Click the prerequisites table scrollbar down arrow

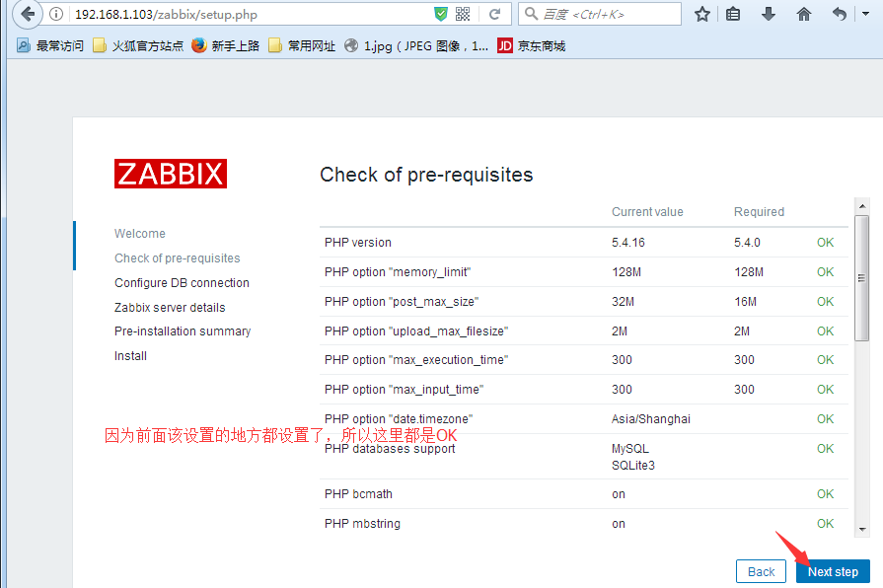[x=861, y=530]
